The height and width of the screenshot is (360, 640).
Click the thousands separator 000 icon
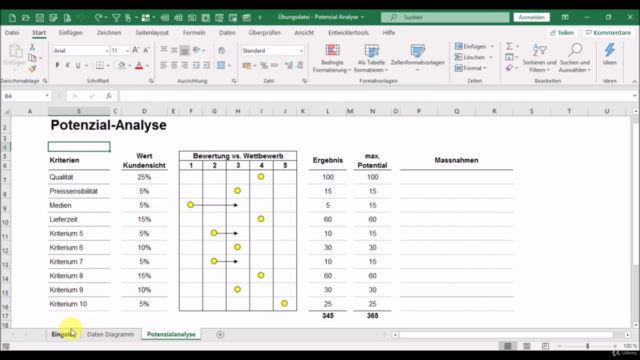click(x=274, y=65)
